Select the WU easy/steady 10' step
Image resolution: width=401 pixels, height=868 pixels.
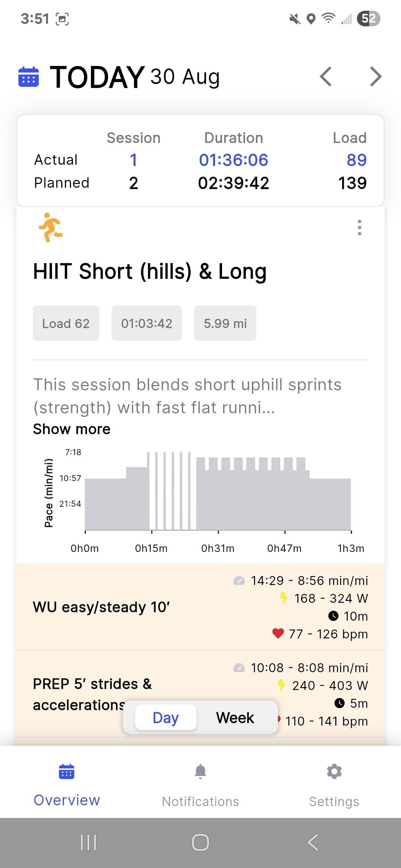101,607
